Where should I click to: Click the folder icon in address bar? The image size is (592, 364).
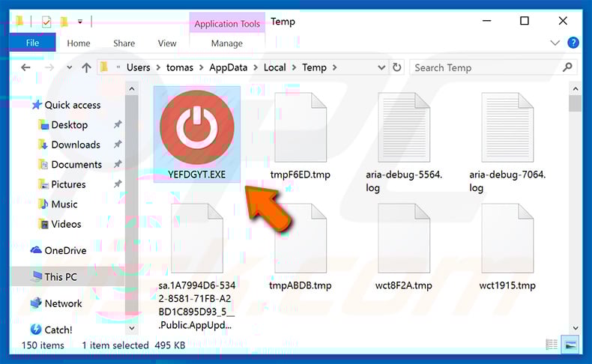coord(104,67)
